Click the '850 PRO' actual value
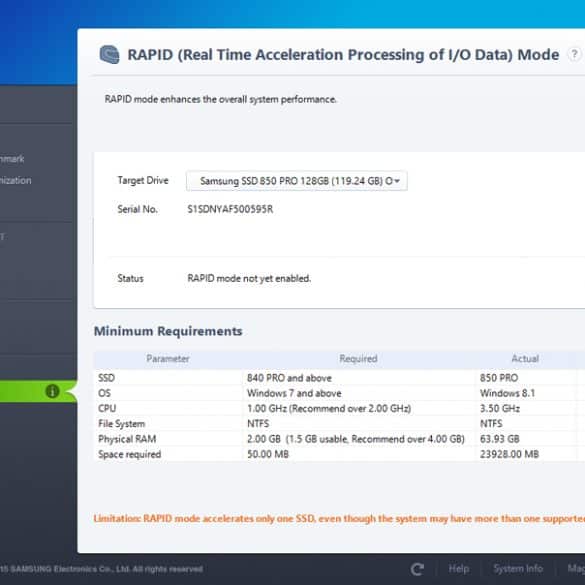 coord(499,378)
